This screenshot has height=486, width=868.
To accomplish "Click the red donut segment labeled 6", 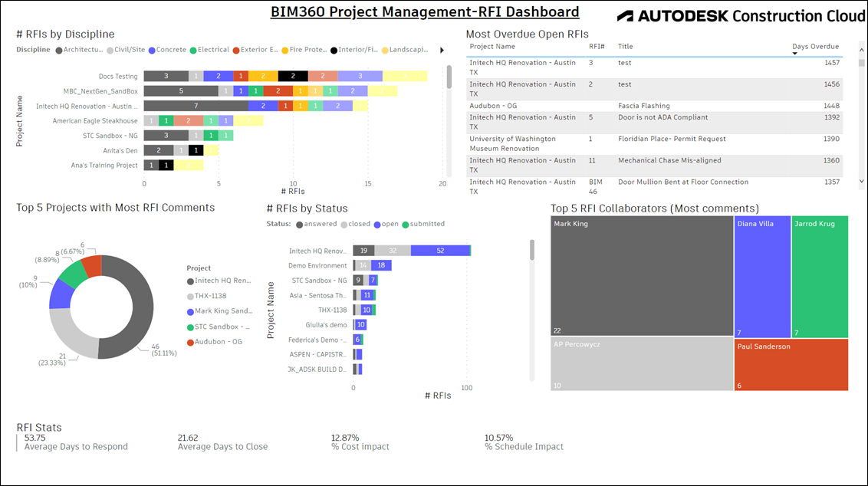I will click(x=93, y=265).
